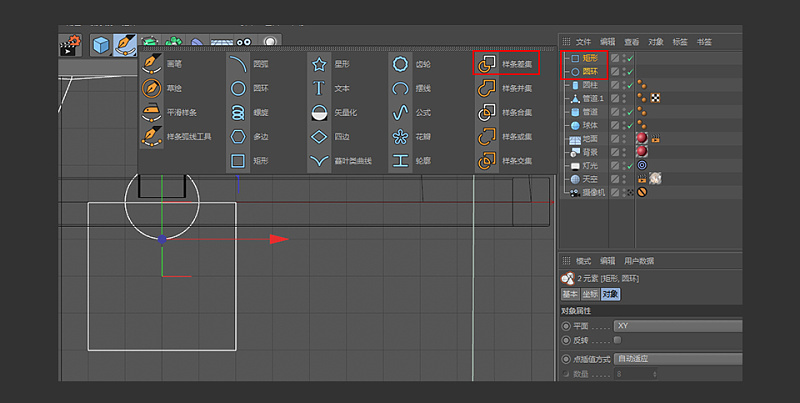Open the 文件 menu in object manager
This screenshot has height=403, width=800.
584,42
